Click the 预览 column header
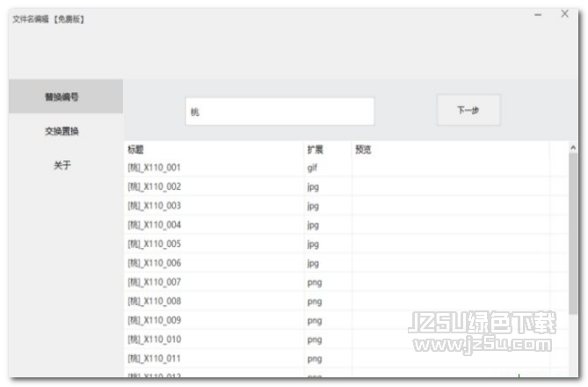588x387 pixels. point(363,150)
